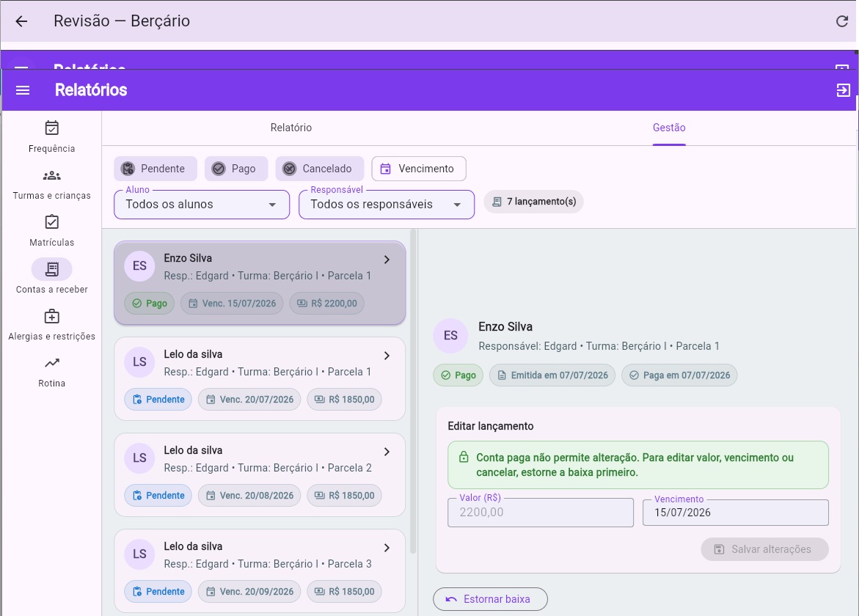Image resolution: width=859 pixels, height=616 pixels.
Task: Click the Venc. 20/08/2026 chip
Action: pos(249,496)
